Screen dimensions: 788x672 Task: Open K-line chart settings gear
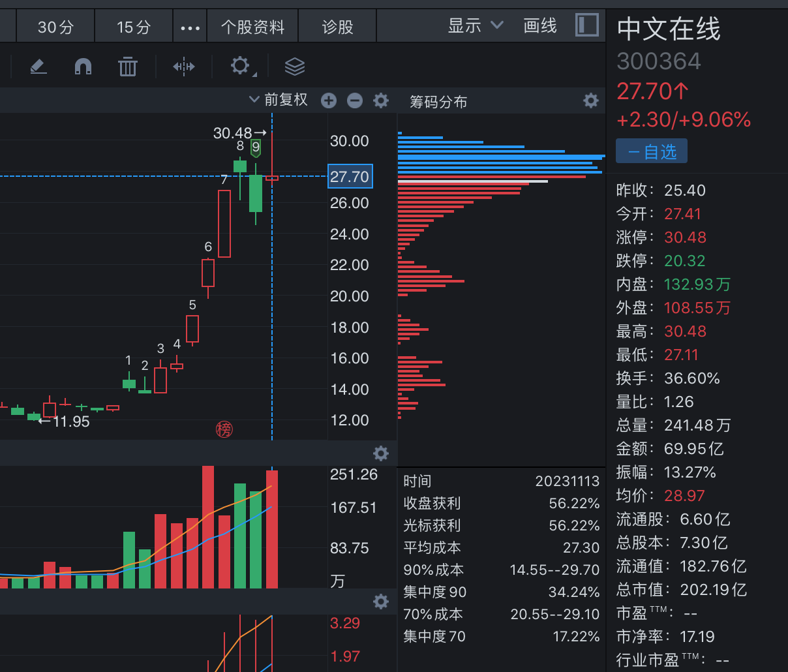point(381,100)
